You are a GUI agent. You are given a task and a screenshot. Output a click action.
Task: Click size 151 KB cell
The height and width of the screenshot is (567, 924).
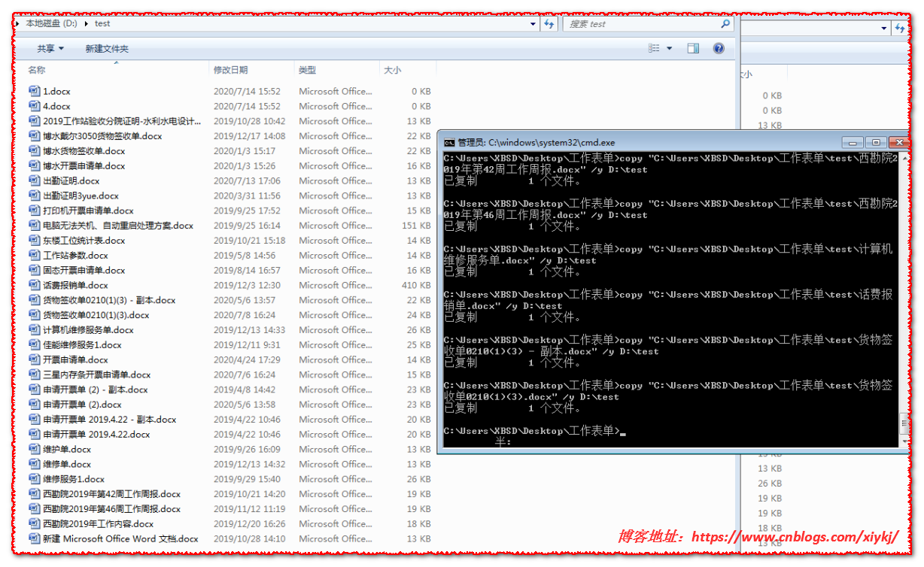416,226
